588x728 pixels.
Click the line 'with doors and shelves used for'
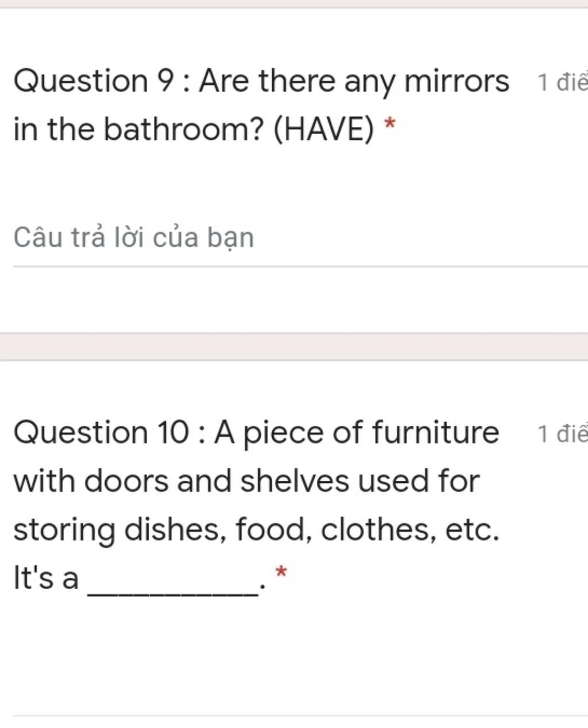click(246, 481)
